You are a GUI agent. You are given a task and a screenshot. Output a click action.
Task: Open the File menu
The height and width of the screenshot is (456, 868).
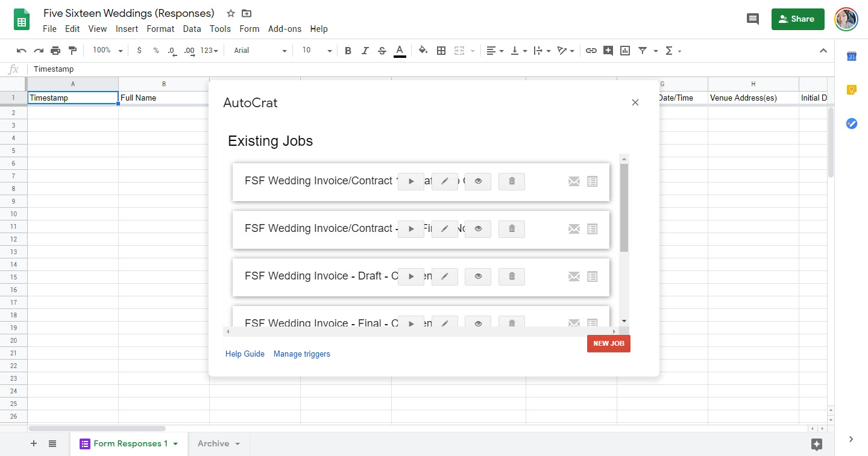click(49, 28)
